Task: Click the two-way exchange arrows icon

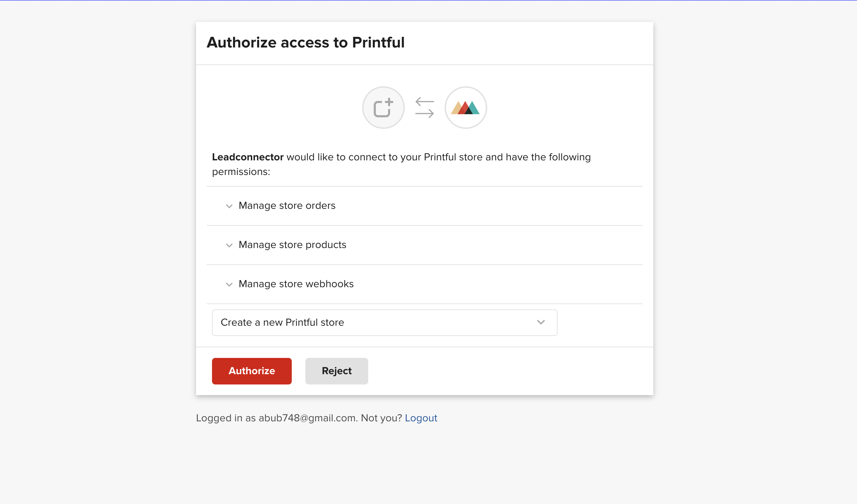Action: (424, 107)
